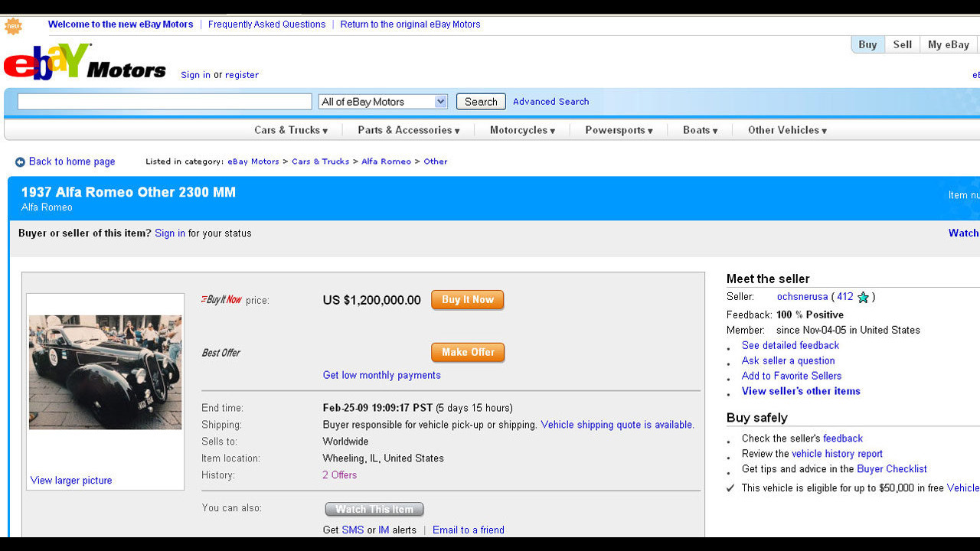Screen dimensions: 980x551
Task: Click into the search text field
Action: coord(165,102)
